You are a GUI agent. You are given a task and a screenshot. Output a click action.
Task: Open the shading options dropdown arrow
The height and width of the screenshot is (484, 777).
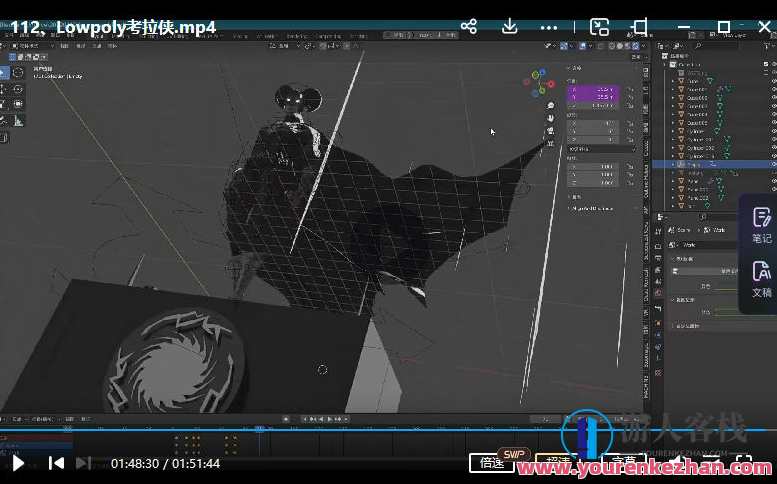(643, 46)
